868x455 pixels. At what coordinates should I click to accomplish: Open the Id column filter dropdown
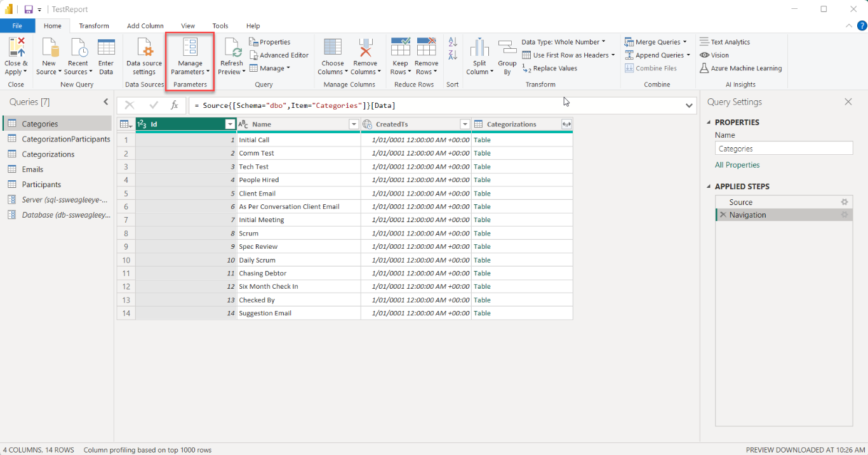click(230, 124)
